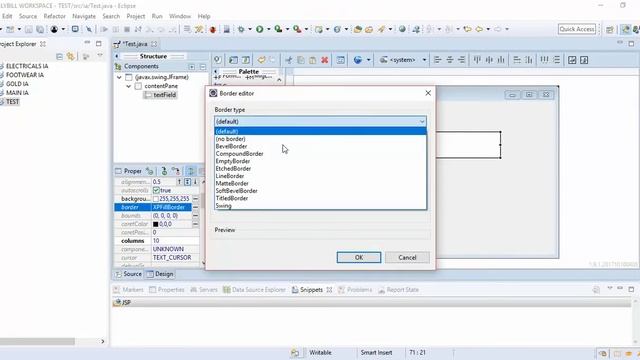Select TitledBorder from the border type list
Viewport: 640px width, 360px height.
320,198
